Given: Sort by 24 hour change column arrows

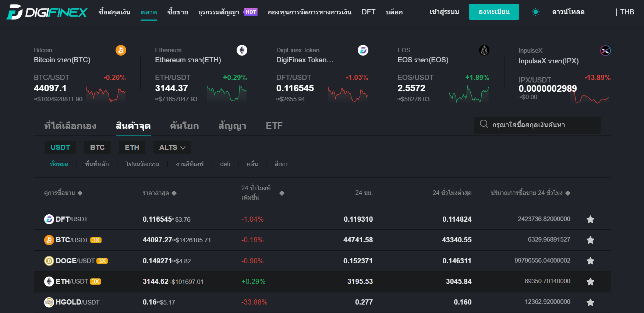Looking at the screenshot, I should 282,193.
